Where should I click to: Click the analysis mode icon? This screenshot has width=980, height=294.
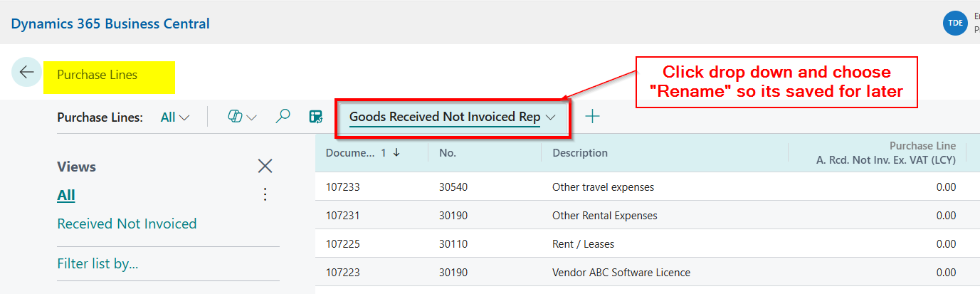click(x=316, y=117)
